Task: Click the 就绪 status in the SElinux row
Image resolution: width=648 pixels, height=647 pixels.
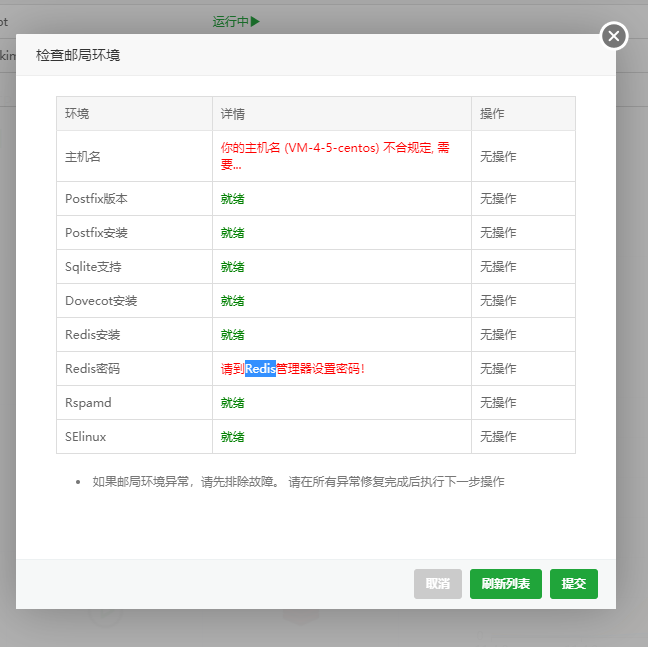Action: click(x=232, y=436)
